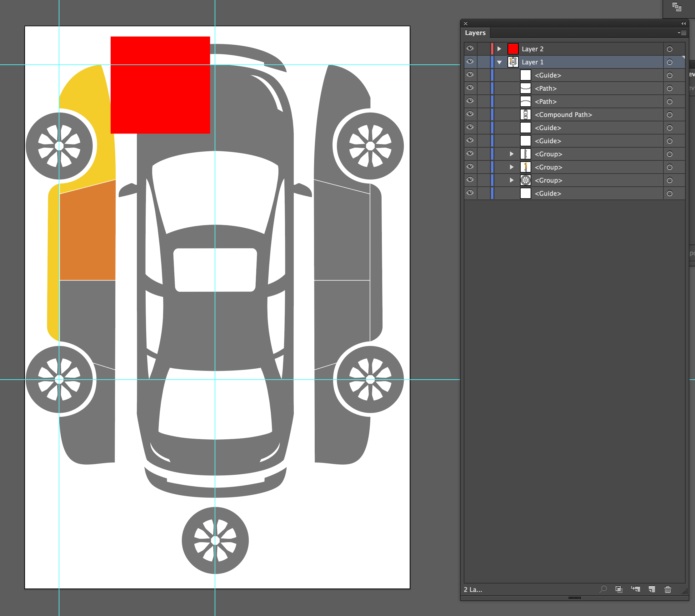Select the Layer 2 row by its name
Screen dimensions: 695x616
point(532,49)
